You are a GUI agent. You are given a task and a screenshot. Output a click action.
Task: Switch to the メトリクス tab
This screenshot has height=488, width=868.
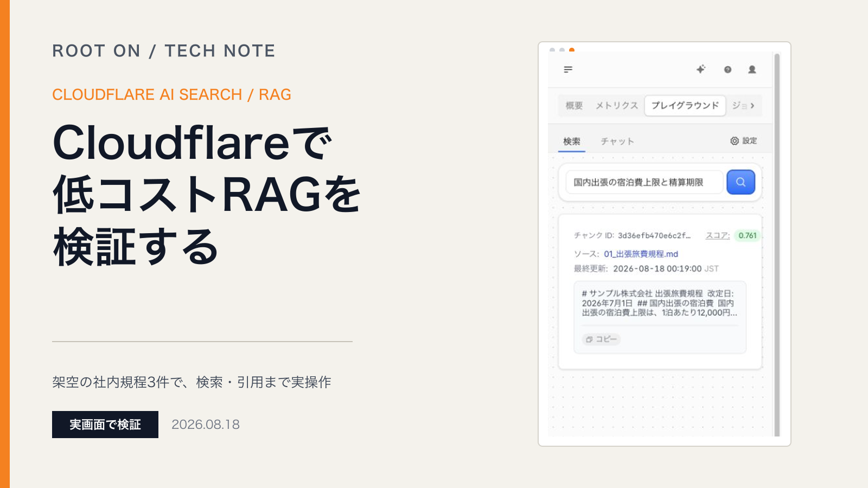pos(616,106)
